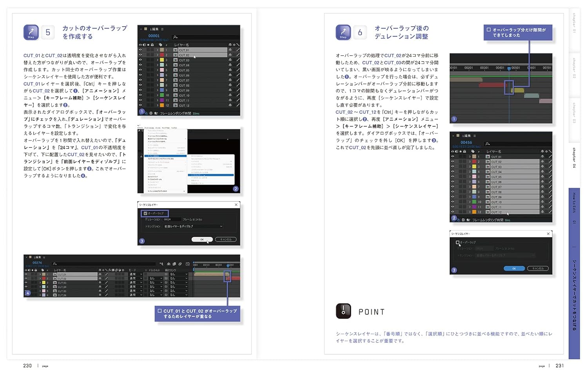Click quality slash switch for CUT_11 in 00456 panel
Image resolution: width=588 pixels, height=375 pixels.
pyautogui.click(x=550, y=207)
